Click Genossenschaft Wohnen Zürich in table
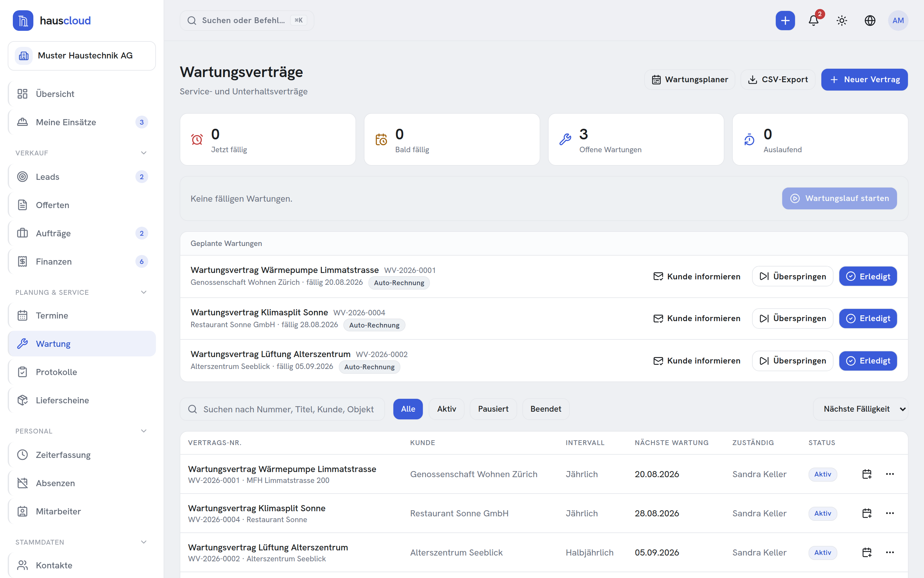The height and width of the screenshot is (578, 924). [474, 474]
